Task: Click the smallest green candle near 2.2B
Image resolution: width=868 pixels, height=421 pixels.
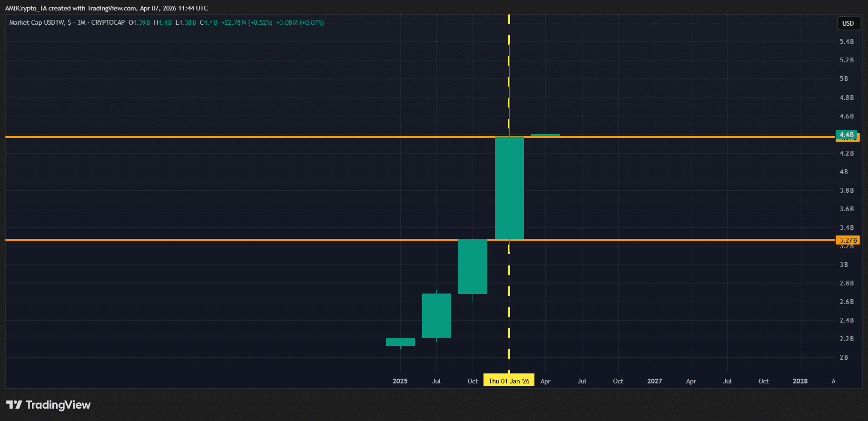Action: 400,342
